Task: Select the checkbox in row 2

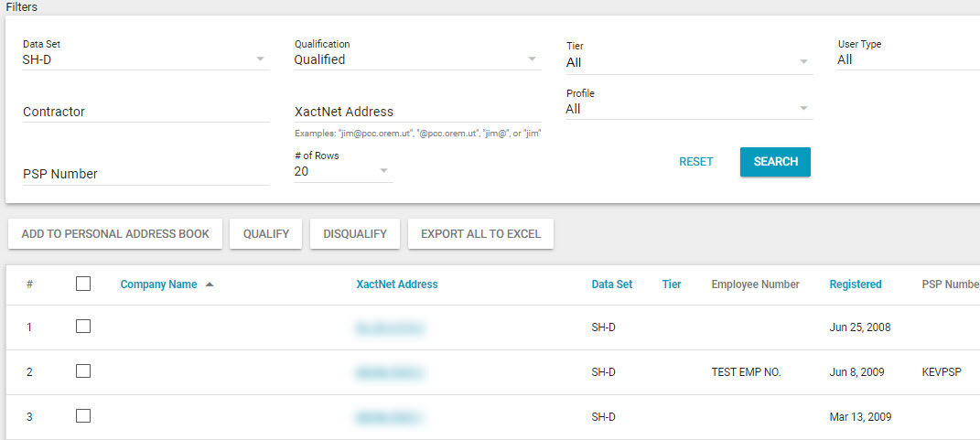Action: pos(83,371)
